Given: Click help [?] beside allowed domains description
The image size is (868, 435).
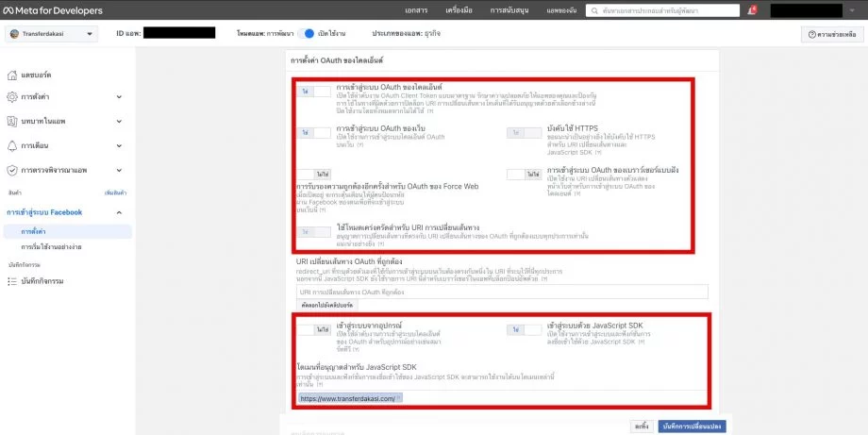Looking at the screenshot, I should 321,384.
